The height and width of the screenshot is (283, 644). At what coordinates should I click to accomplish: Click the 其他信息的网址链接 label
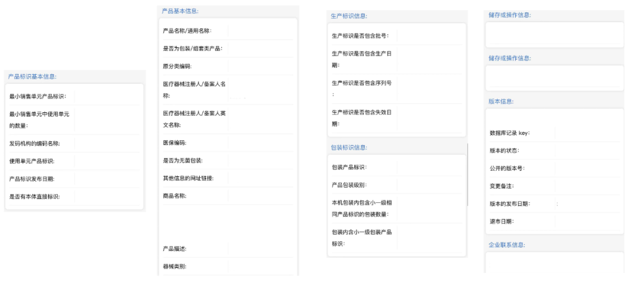(188, 178)
